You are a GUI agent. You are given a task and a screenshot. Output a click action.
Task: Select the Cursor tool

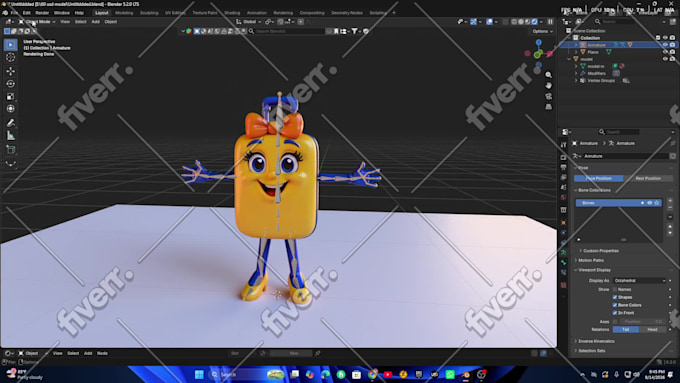tap(11, 57)
